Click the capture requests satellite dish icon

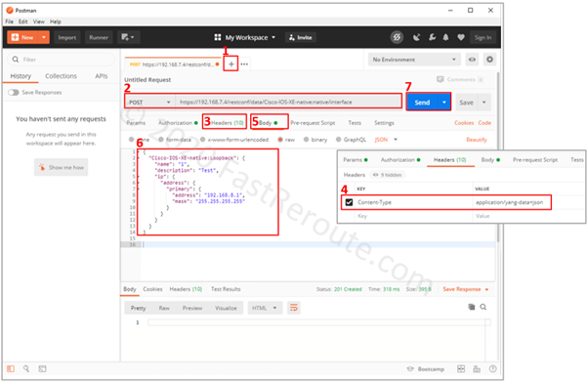tap(417, 37)
